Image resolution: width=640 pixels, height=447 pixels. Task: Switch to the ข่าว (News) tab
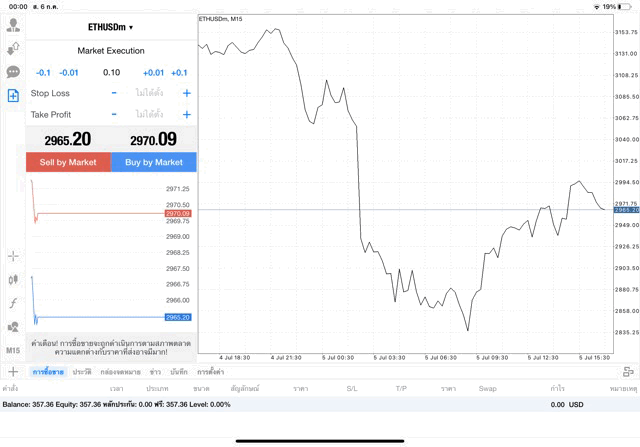click(156, 372)
